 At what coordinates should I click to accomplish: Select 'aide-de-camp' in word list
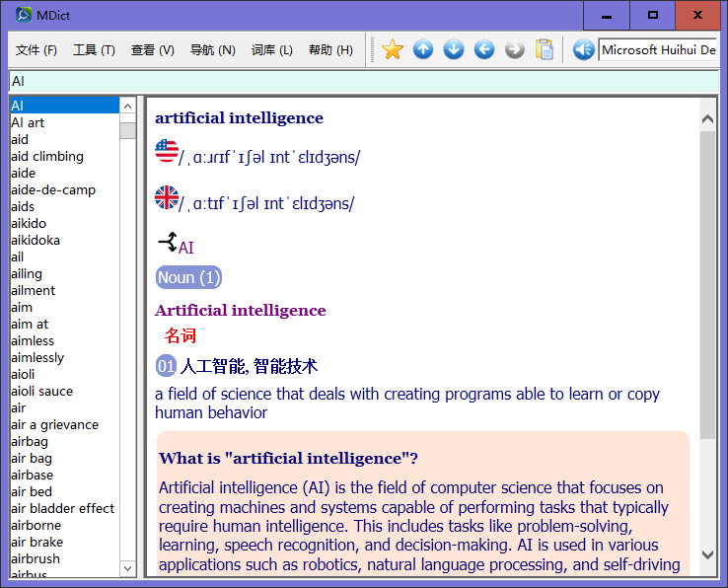64,189
